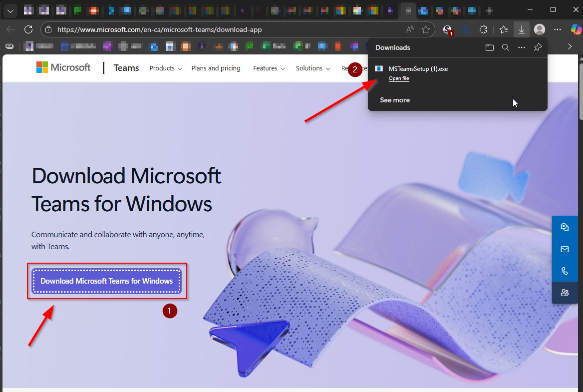Open the tab search chevron
Viewport: 583px width, 392px height.
pyautogui.click(x=10, y=10)
